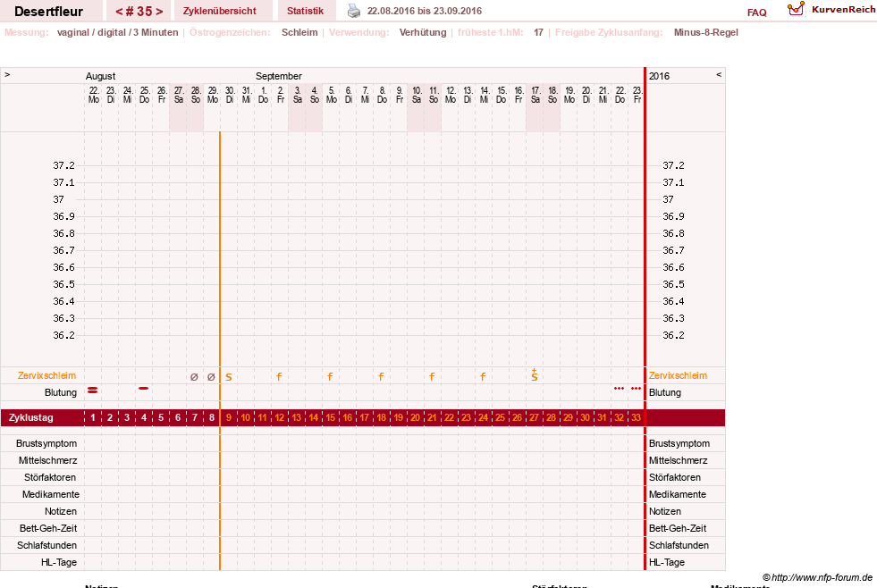Click the 23. Fr date column header
Screen dimensions: 877x588
[x=637, y=95]
